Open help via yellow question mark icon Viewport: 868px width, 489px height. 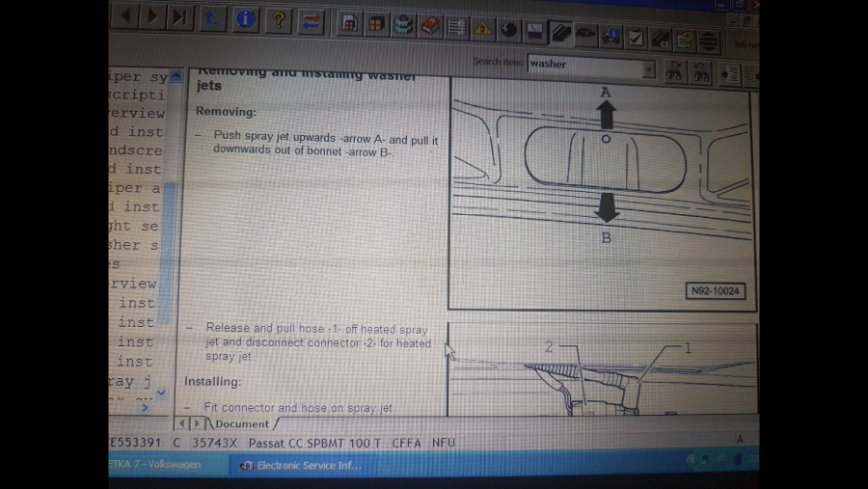pos(279,19)
